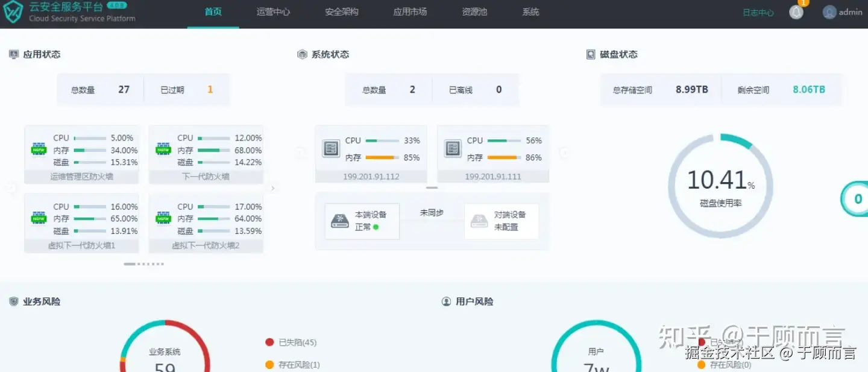
Task: Click the 下一代防火墙 card label
Action: click(206, 177)
